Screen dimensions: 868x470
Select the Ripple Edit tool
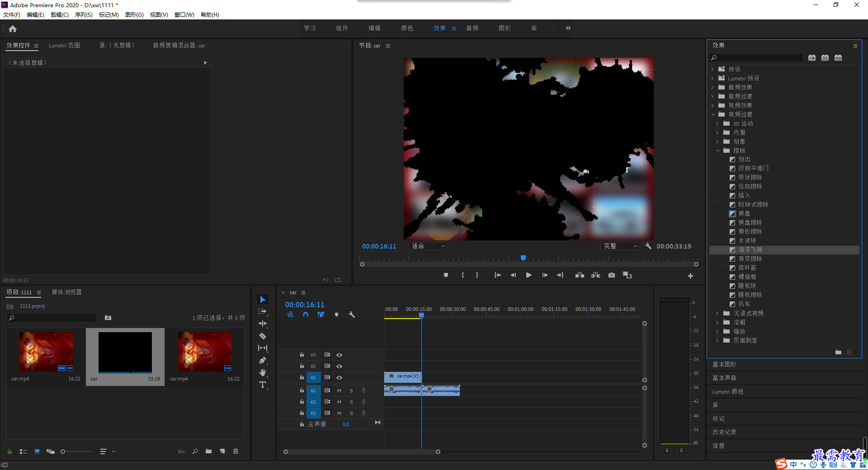click(x=263, y=324)
